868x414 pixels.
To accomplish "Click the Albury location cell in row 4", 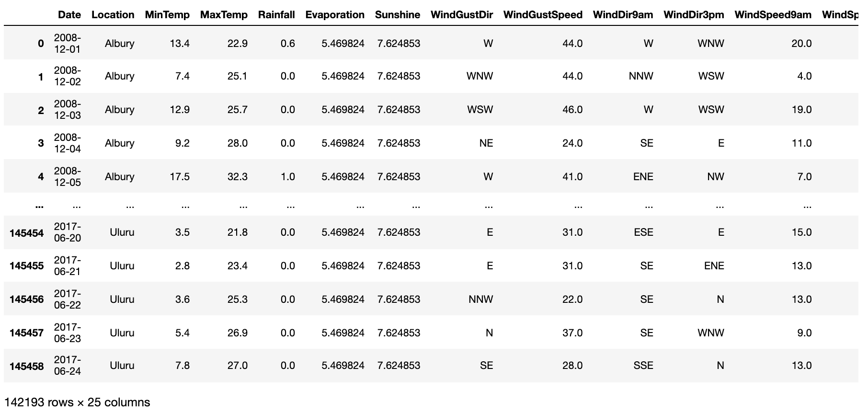I will pos(119,177).
